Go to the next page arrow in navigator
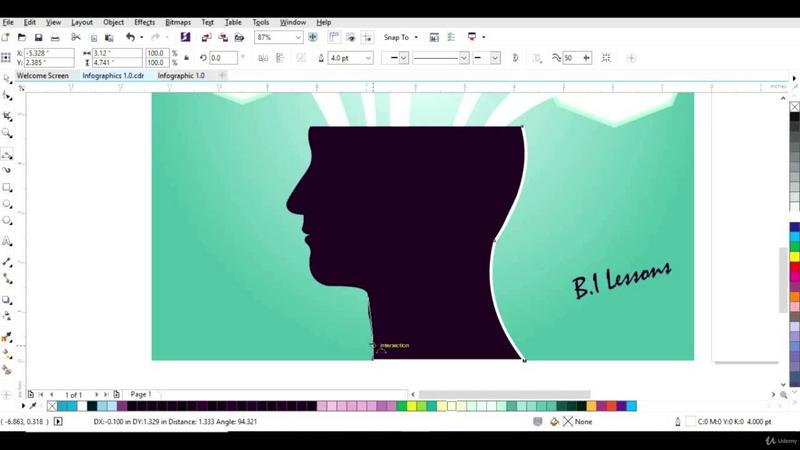800x450 pixels. click(96, 394)
